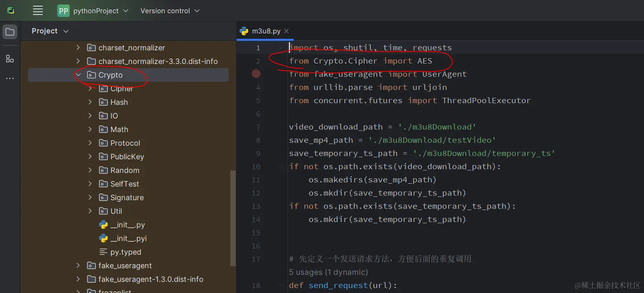Screen dimensions: 644x293
Task: Expand the Util folder
Action: [90, 211]
